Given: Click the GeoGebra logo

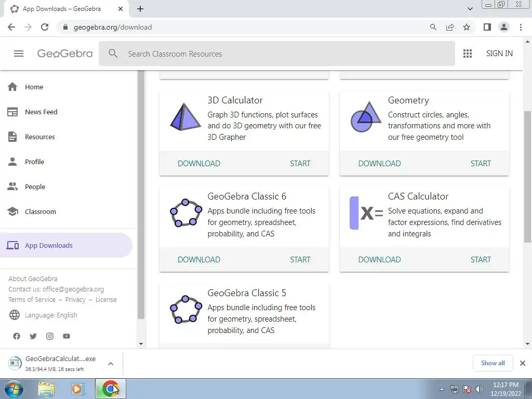Looking at the screenshot, I should point(65,54).
